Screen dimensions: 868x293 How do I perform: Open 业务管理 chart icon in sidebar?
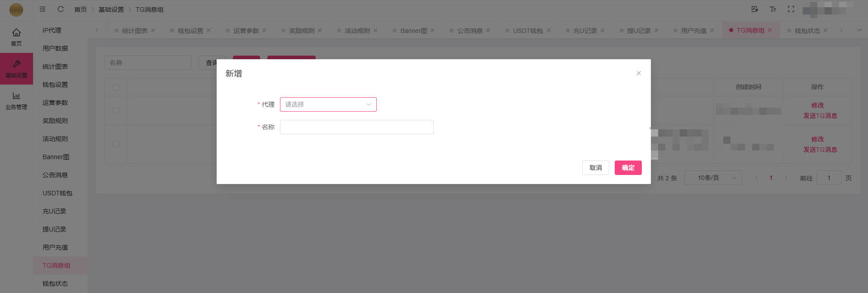16,96
